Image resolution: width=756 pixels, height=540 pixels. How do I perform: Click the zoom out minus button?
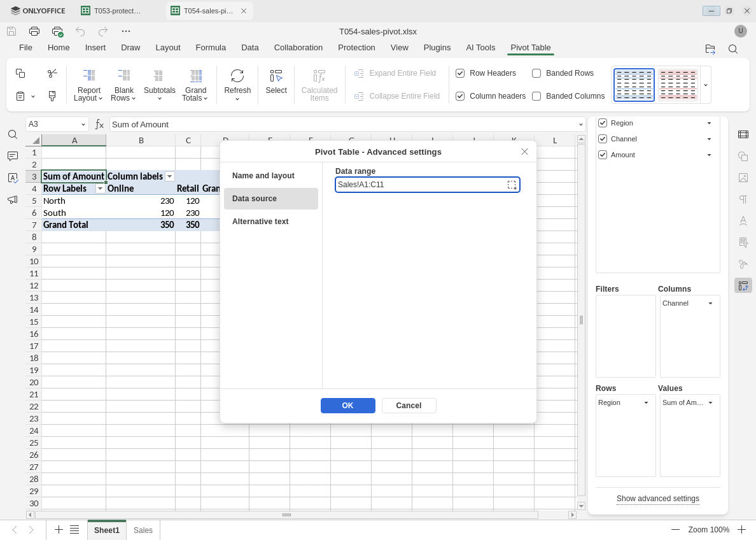coord(675,530)
